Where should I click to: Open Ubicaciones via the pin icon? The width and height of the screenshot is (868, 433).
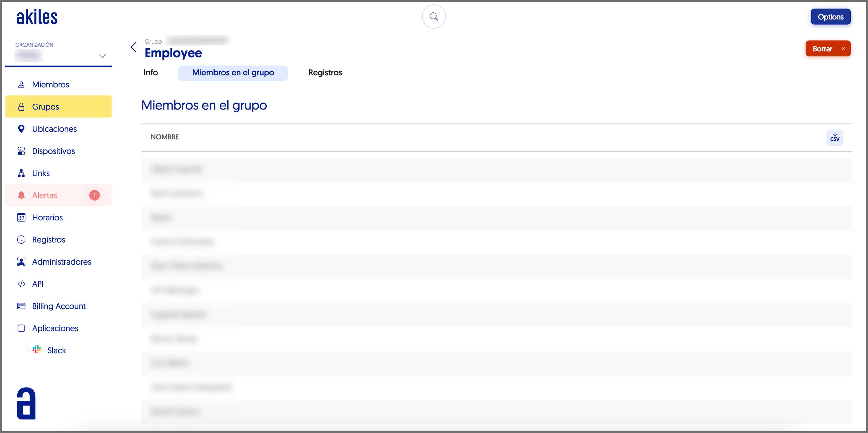coord(21,129)
